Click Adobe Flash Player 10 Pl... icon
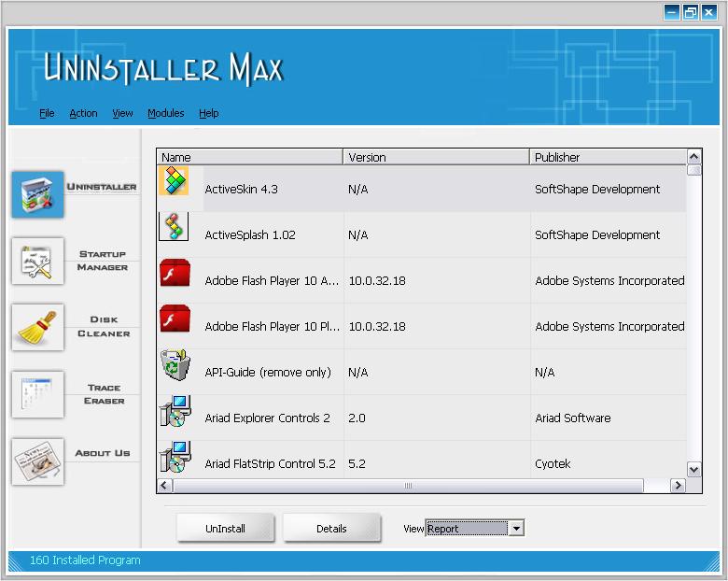This screenshot has width=728, height=581. pos(175,319)
